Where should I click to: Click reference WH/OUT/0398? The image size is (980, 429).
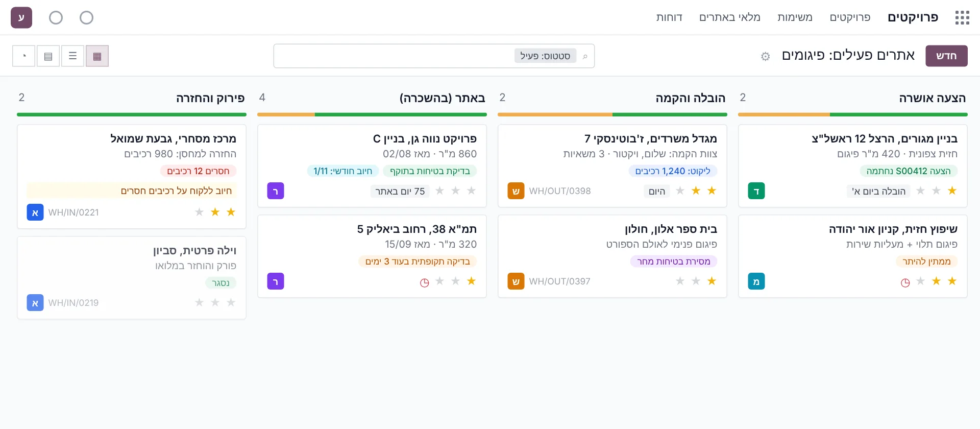[560, 191]
